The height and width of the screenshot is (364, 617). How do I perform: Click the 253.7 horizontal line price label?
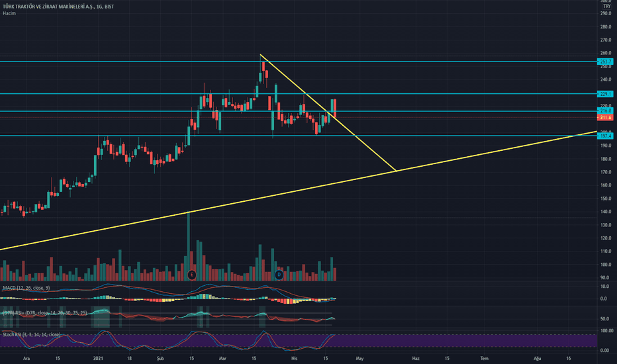click(x=605, y=62)
